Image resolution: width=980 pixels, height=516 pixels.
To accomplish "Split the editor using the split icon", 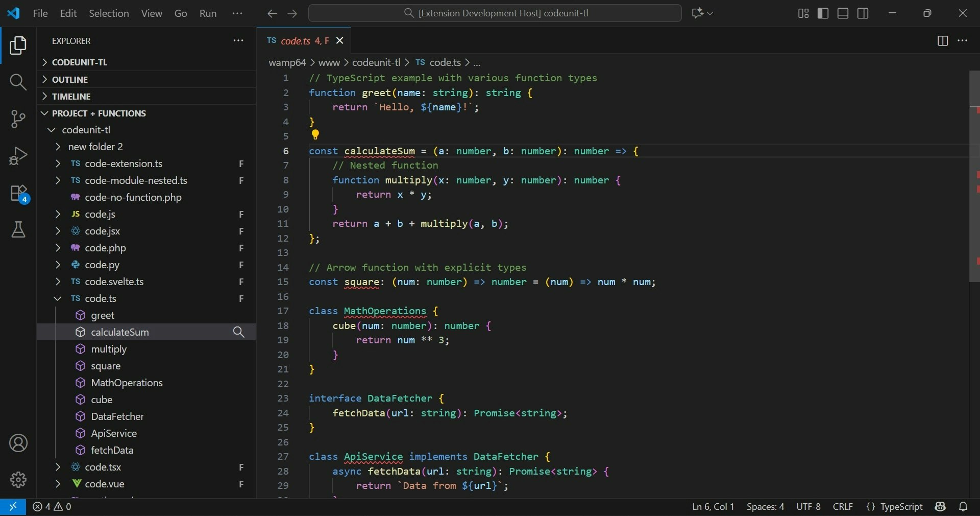I will point(942,41).
